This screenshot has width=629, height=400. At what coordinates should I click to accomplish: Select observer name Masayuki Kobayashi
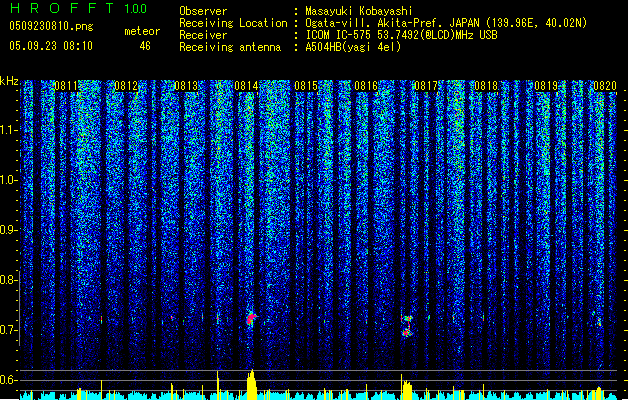(359, 11)
